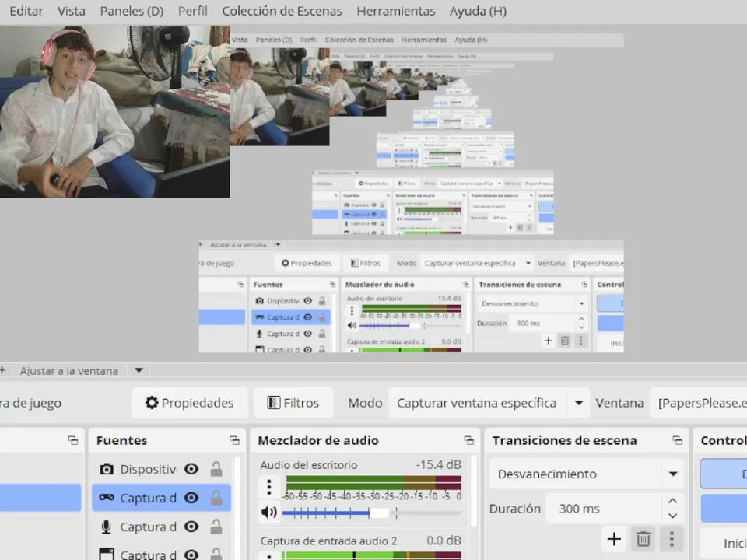Open the Colección de Escenas menu
The width and height of the screenshot is (747, 560).
282,11
